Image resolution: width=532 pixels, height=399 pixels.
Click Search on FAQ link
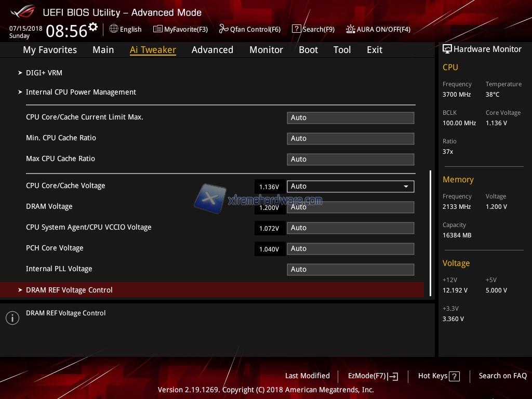click(x=502, y=376)
